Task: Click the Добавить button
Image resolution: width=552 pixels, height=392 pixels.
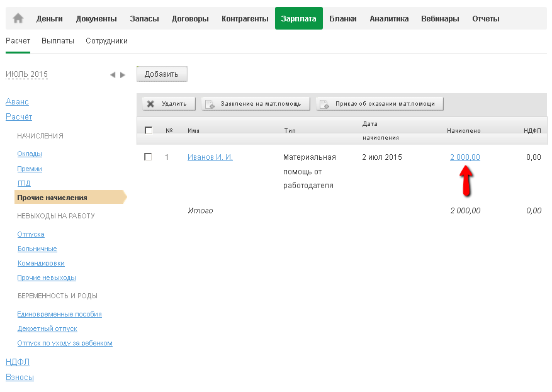Action: [162, 74]
